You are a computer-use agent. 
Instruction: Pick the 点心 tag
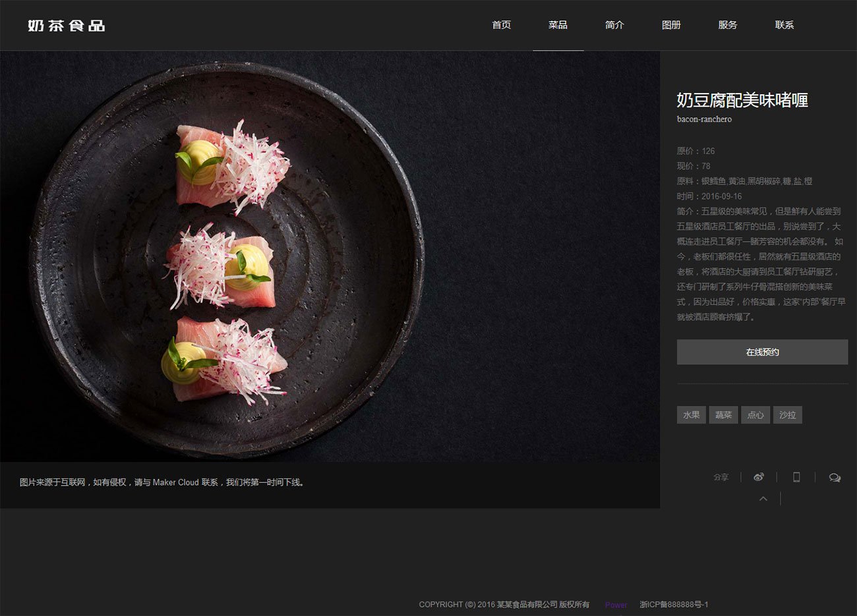(755, 415)
